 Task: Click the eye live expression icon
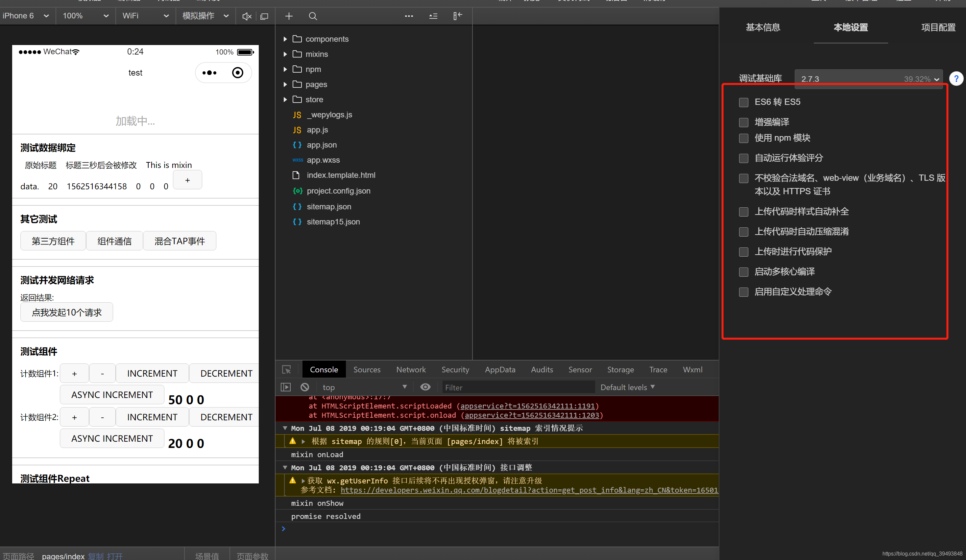(425, 387)
